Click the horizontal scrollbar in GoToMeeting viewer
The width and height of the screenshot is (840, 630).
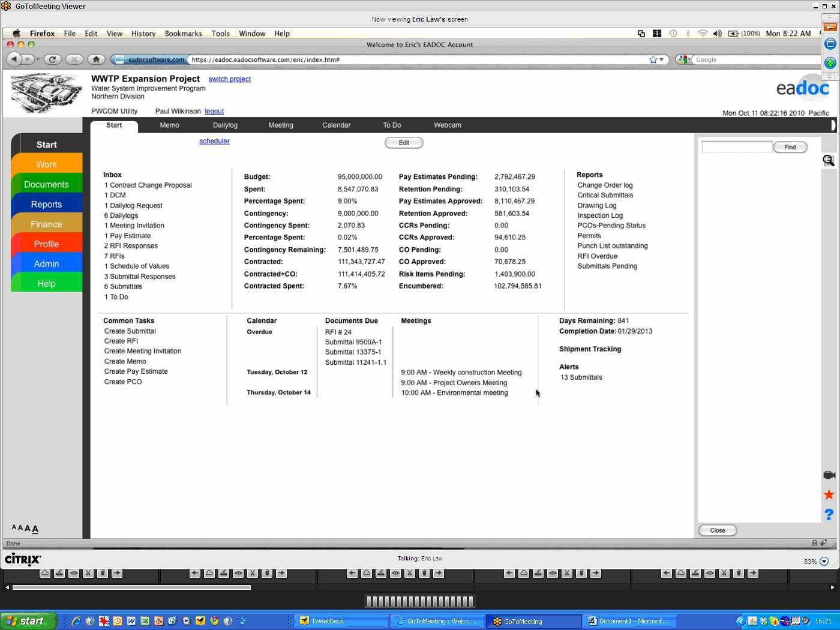tap(131, 587)
